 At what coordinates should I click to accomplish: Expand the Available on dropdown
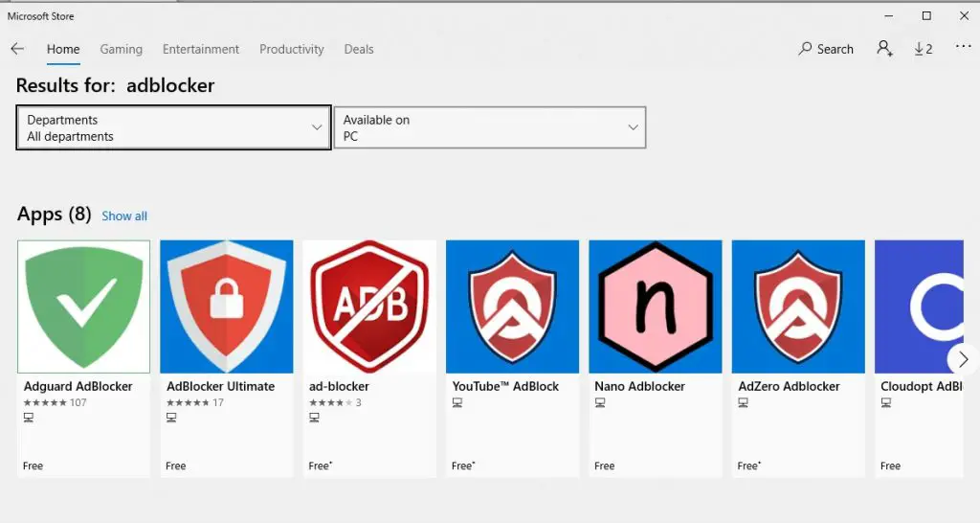[490, 127]
